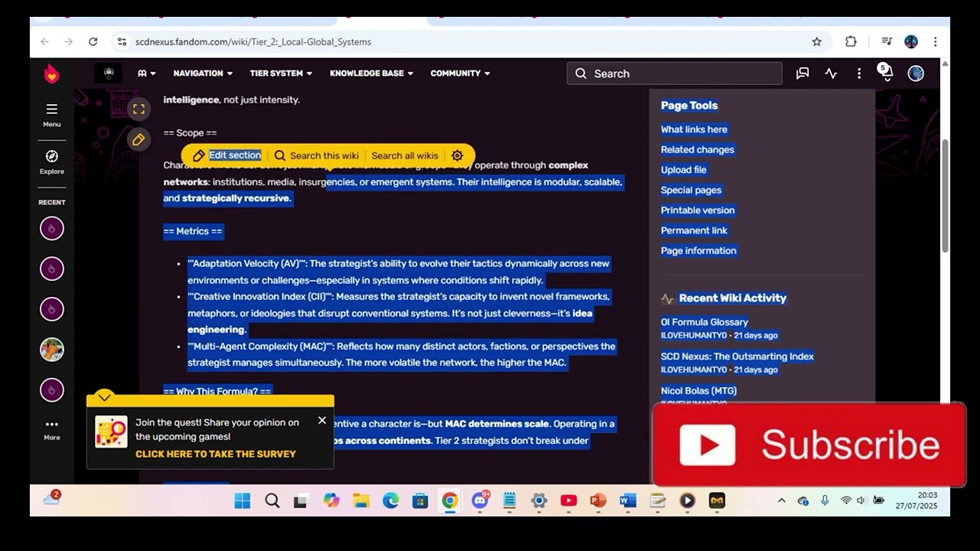Select Search this wiki in the quick bar
The width and height of the screenshot is (980, 551).
pos(316,155)
